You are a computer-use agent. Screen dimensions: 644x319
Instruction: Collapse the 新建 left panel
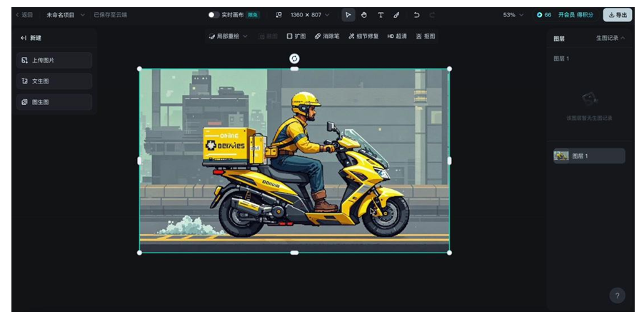pos(24,38)
